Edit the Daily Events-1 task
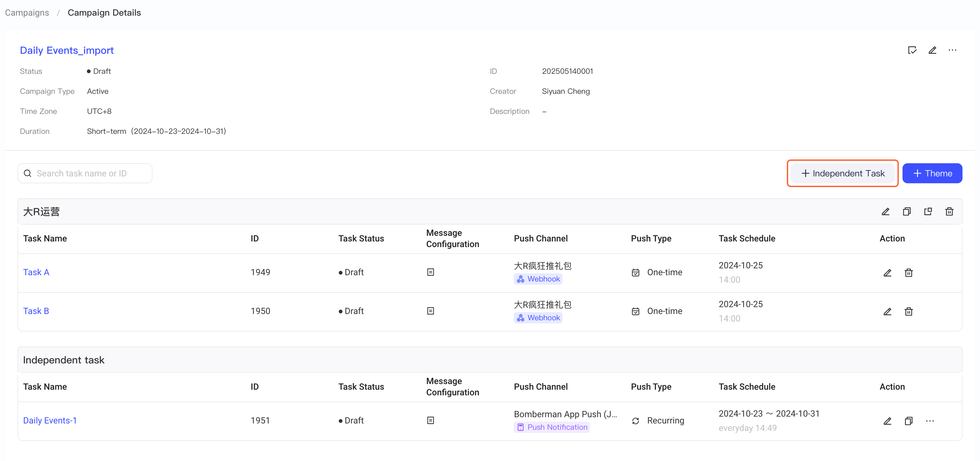 coord(887,421)
